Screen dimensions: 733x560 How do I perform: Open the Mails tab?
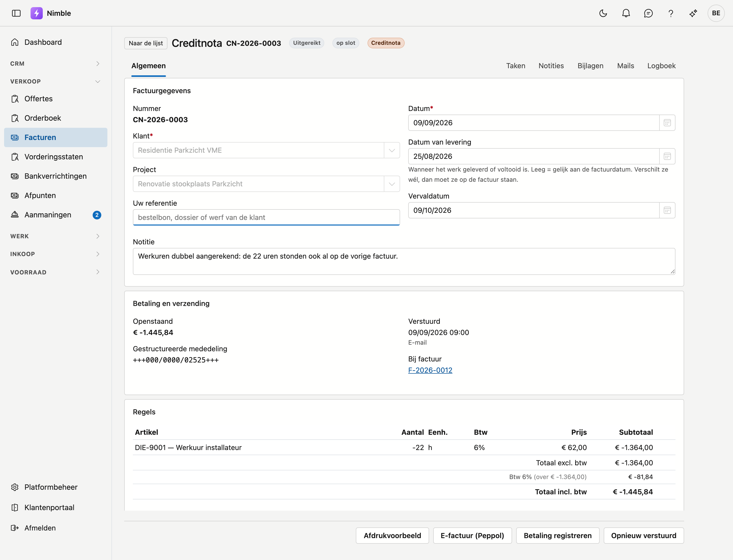tap(625, 66)
